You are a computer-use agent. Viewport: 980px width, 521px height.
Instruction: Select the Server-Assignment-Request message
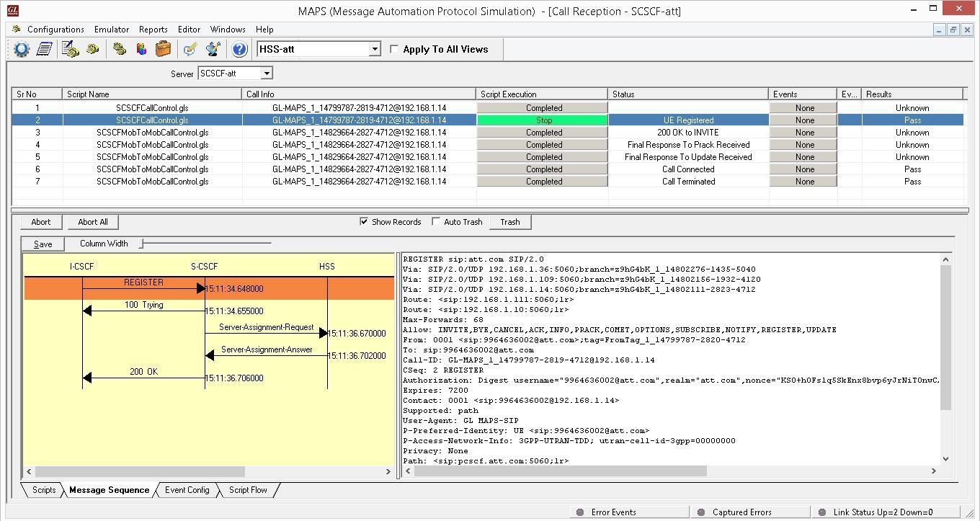pyautogui.click(x=267, y=333)
